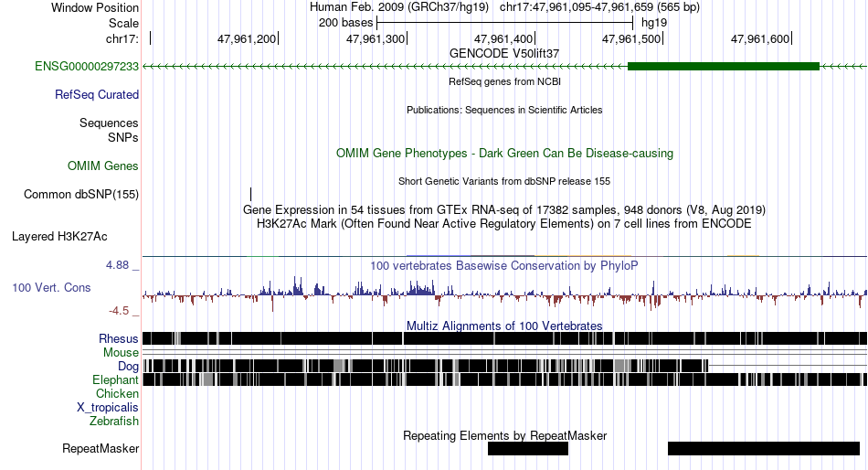Image resolution: width=868 pixels, height=470 pixels.
Task: Select the Mouse alignment row label
Action: pos(121,353)
